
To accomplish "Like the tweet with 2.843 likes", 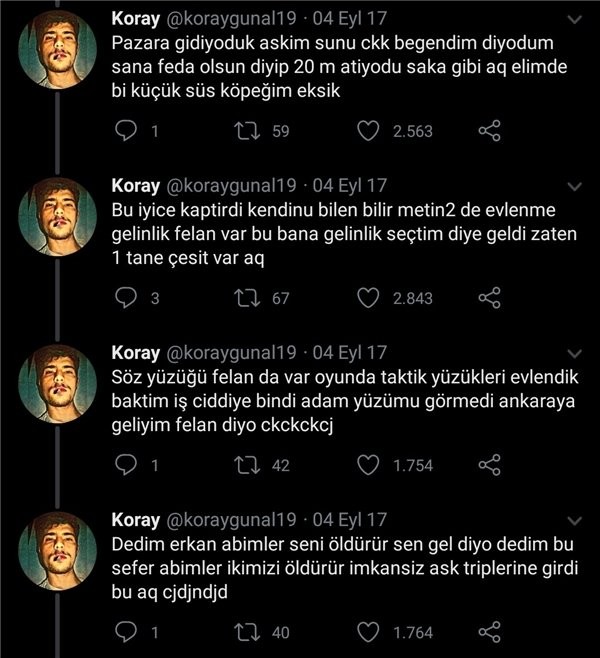I will [x=368, y=298].
